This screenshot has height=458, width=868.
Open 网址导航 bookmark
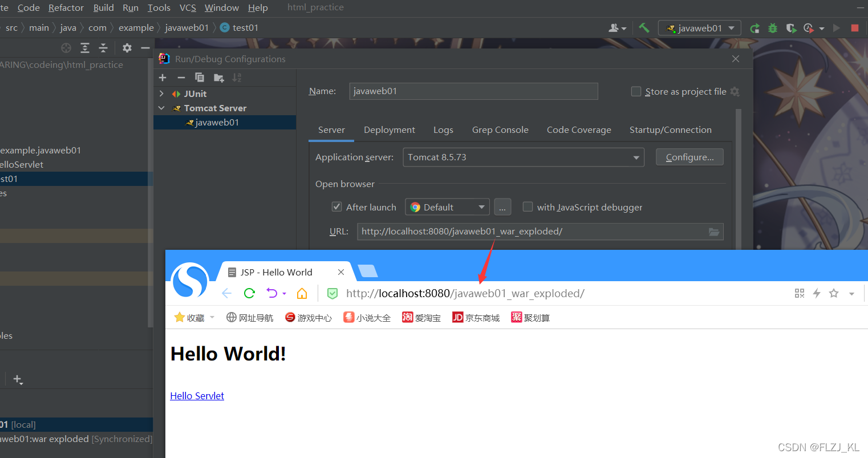(x=250, y=318)
